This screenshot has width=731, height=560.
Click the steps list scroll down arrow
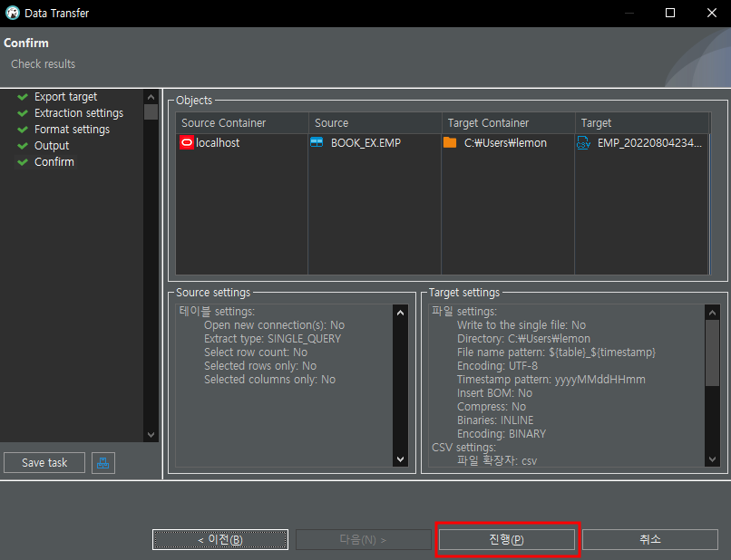point(151,435)
